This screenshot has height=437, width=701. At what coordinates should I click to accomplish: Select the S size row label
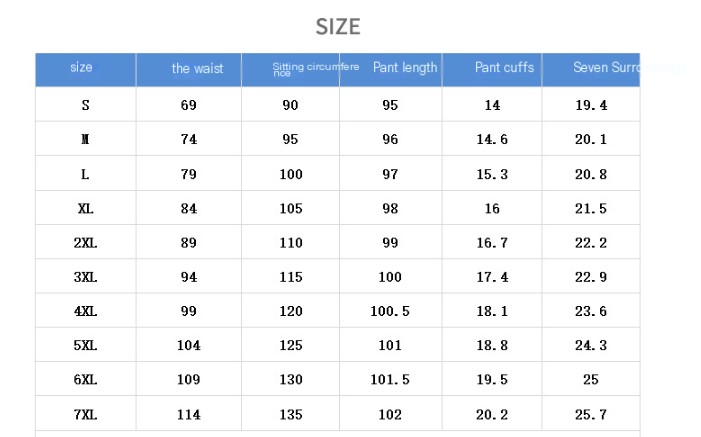tap(85, 105)
